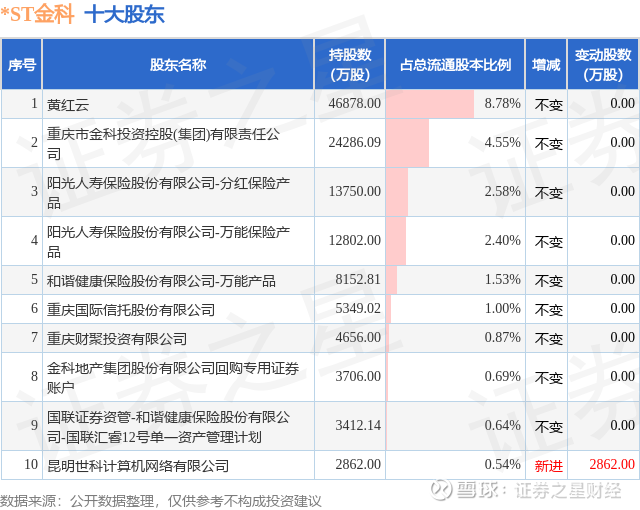Click 0.00 change value in 重庆财聚投资 row
The image size is (640, 510).
coord(622,337)
